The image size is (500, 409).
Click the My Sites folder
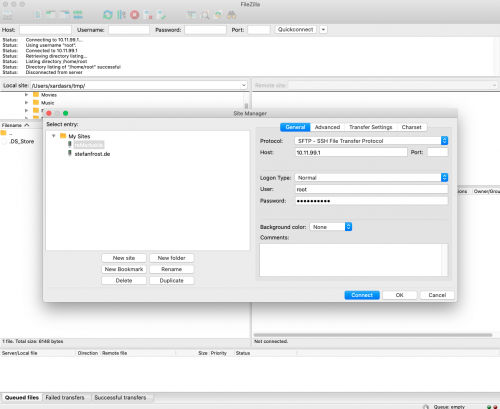click(x=79, y=136)
